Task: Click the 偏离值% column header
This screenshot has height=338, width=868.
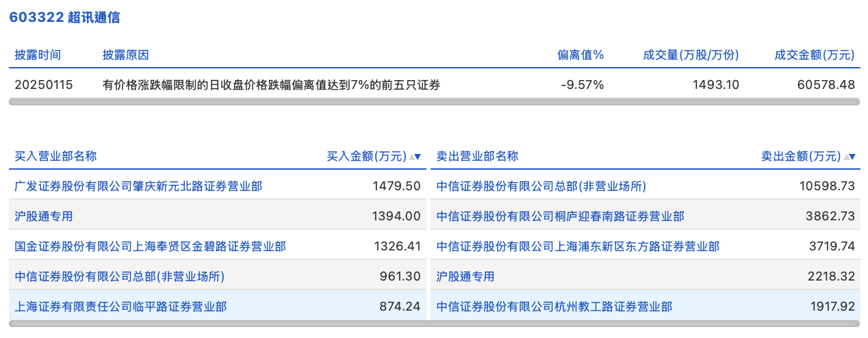Action: point(580,55)
